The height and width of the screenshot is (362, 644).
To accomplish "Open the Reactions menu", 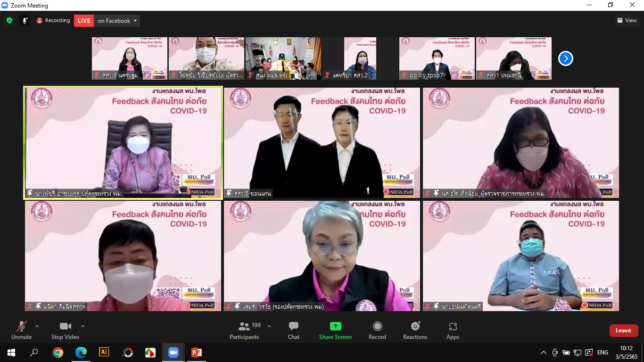I will pos(415,330).
